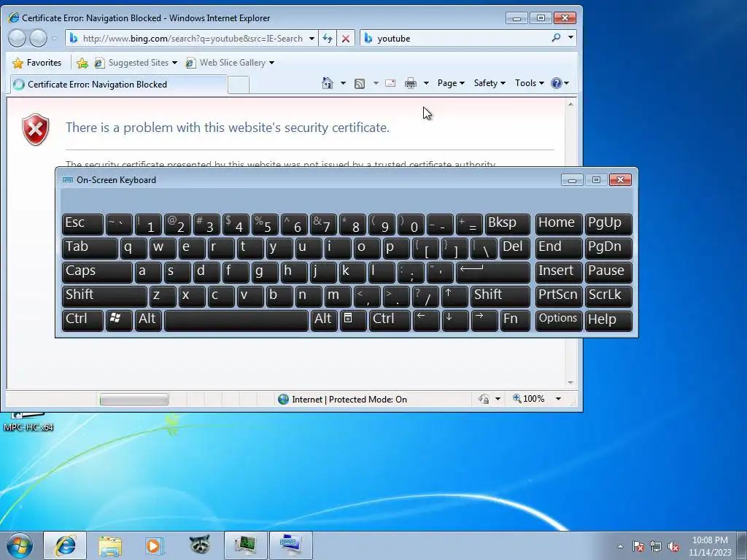Open the Windows Start orb
The height and width of the screenshot is (560, 747).
pos(20,545)
